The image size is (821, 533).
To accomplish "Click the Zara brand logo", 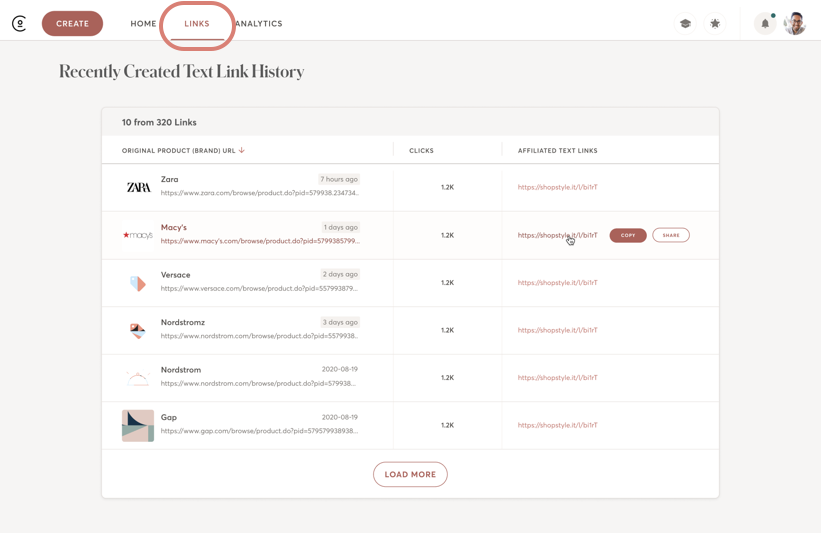I will click(x=138, y=187).
